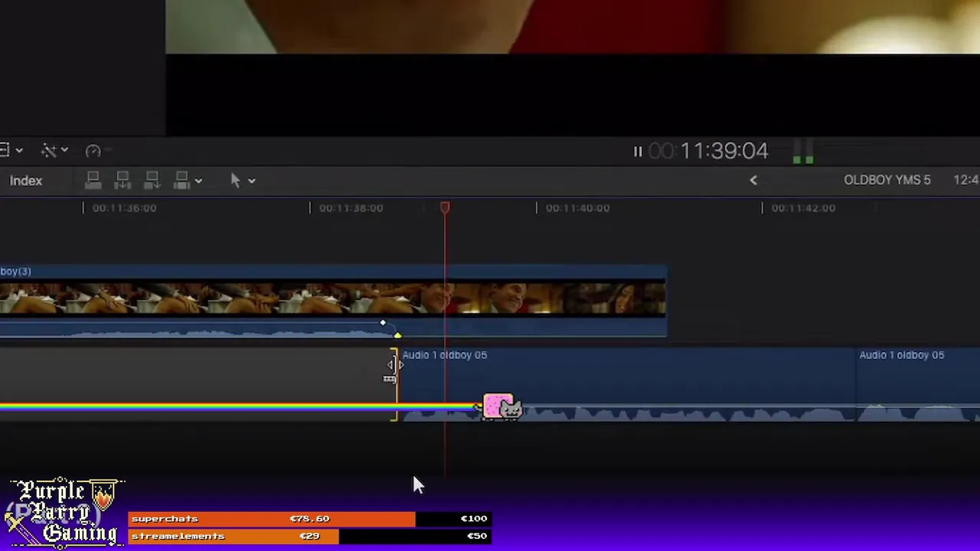980x551 pixels.
Task: Select the rightmost Audio 1 oldboy 05 clip
Action: [x=917, y=385]
